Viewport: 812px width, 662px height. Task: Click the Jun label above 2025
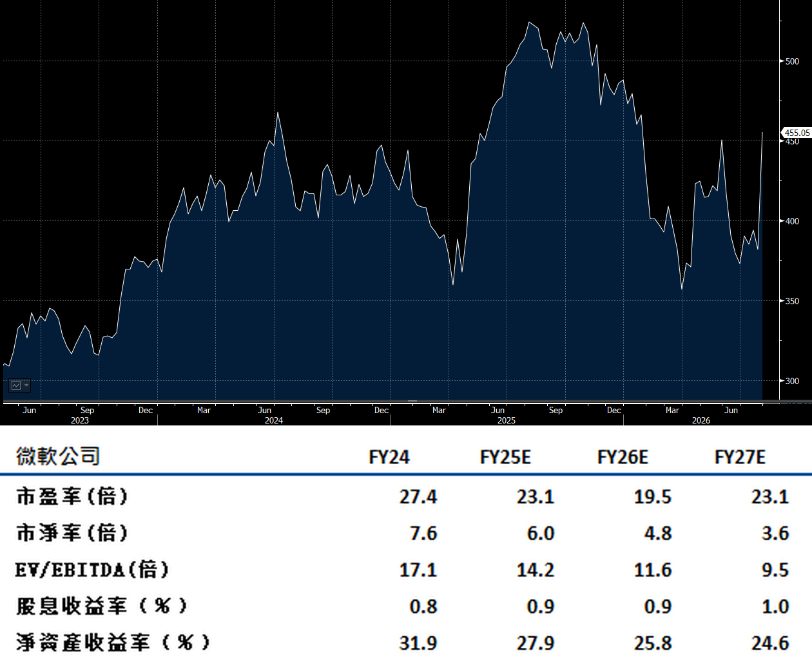tap(498, 410)
